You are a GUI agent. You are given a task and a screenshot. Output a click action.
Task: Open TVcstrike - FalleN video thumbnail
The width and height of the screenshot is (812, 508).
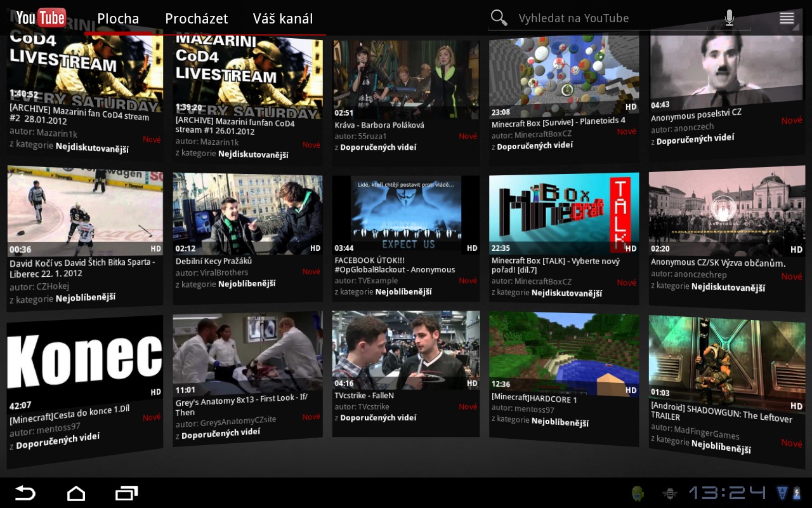pyautogui.click(x=405, y=350)
